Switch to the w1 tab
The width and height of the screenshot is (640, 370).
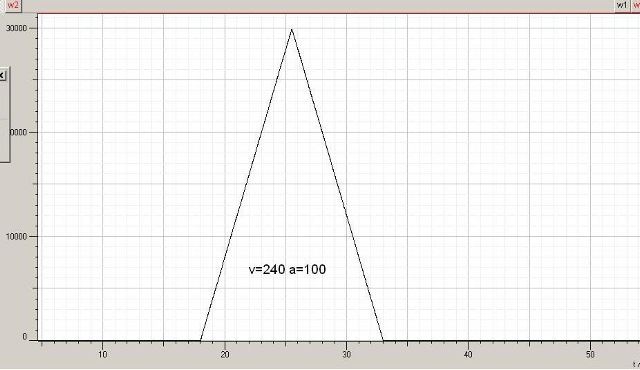click(622, 5)
